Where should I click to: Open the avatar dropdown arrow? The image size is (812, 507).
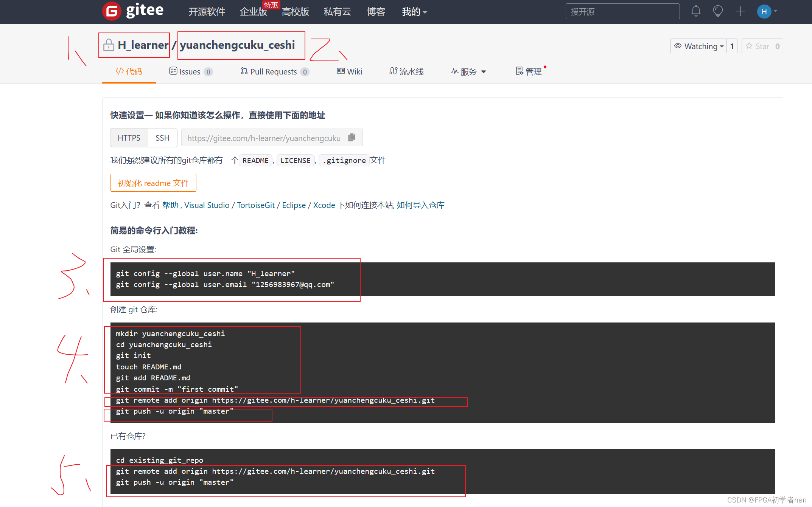776,11
